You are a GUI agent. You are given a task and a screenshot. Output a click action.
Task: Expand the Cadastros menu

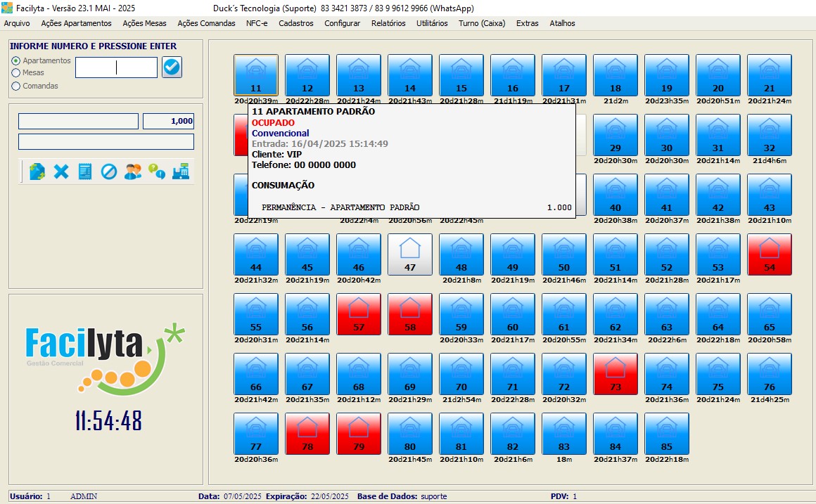click(x=296, y=23)
